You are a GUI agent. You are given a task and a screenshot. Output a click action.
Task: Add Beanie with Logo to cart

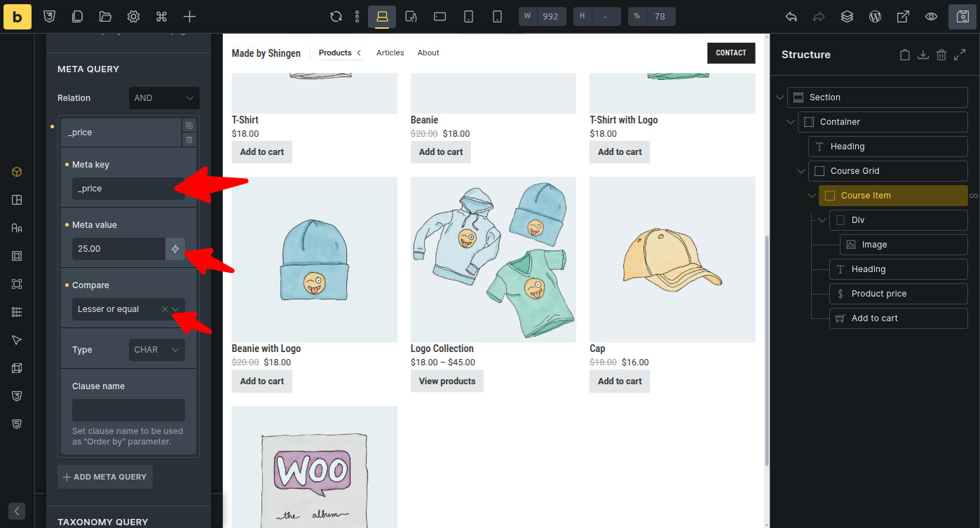tap(262, 381)
